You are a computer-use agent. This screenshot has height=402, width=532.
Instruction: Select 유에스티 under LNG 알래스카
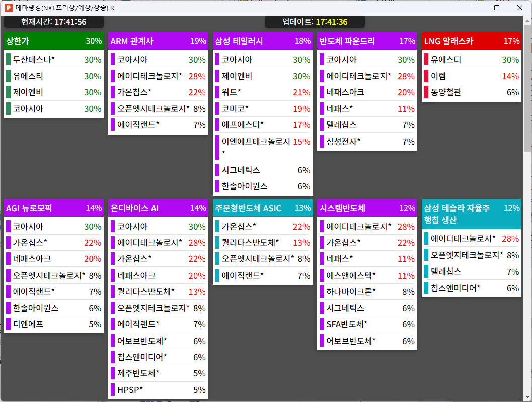[472, 60]
